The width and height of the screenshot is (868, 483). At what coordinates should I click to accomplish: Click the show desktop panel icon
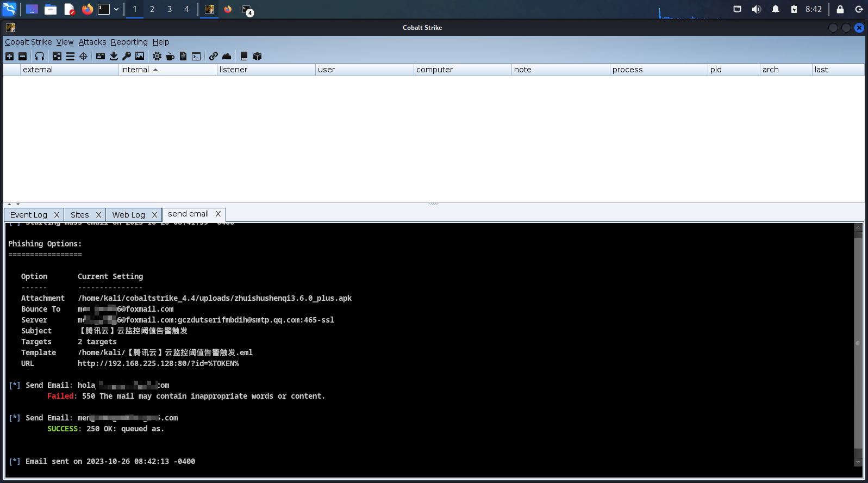32,9
